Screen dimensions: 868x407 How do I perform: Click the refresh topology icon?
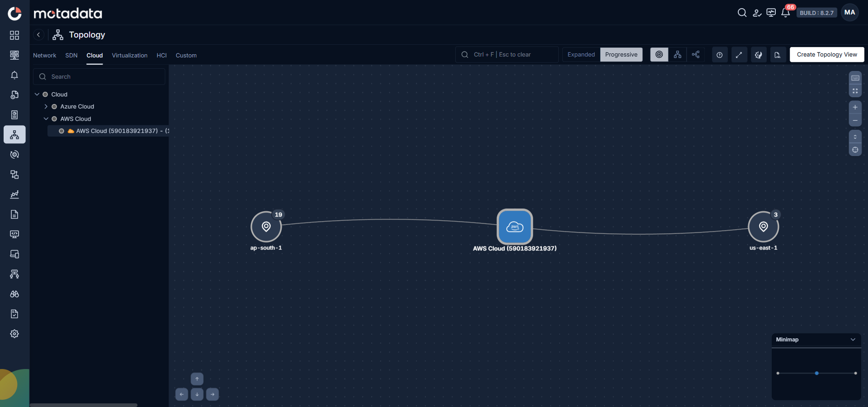coord(759,55)
